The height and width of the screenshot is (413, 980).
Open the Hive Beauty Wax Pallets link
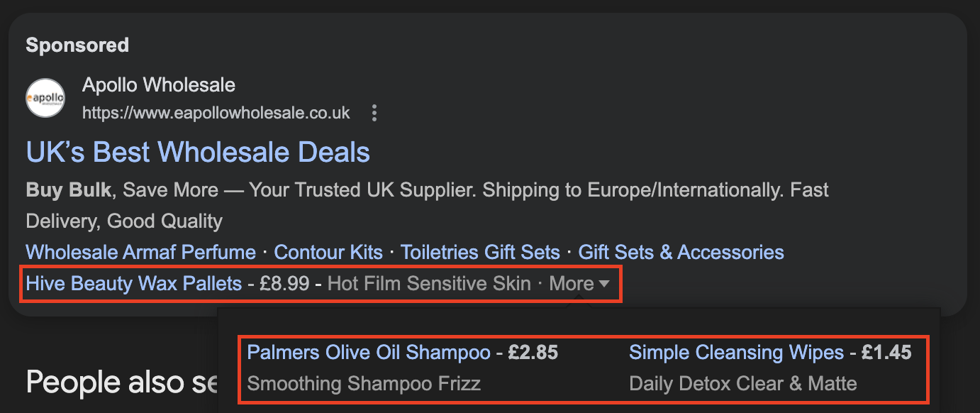(x=134, y=284)
